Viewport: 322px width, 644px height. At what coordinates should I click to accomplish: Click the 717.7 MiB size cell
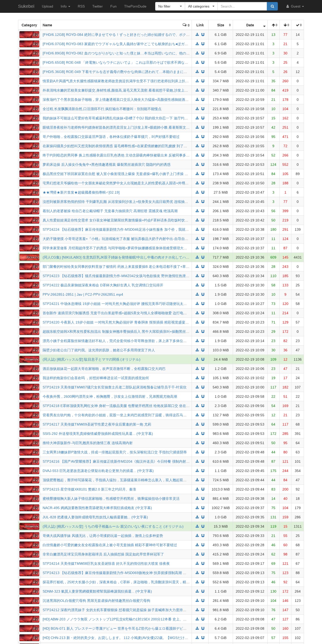(221, 257)
